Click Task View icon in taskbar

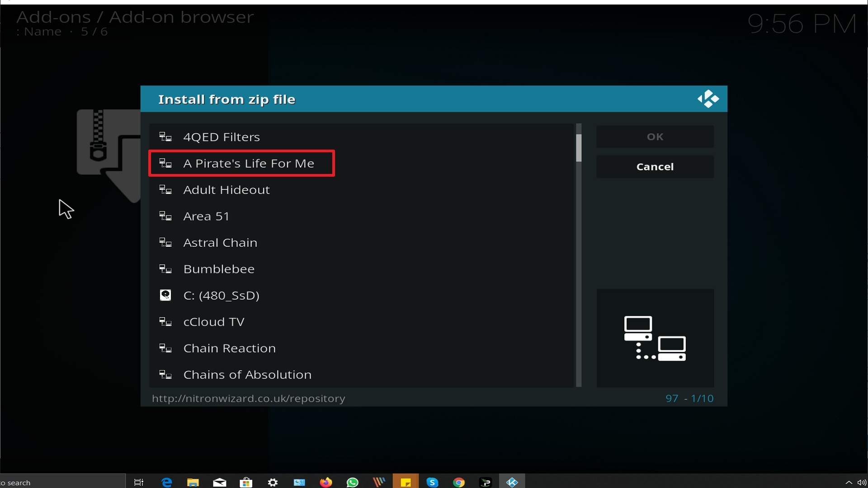tap(139, 482)
